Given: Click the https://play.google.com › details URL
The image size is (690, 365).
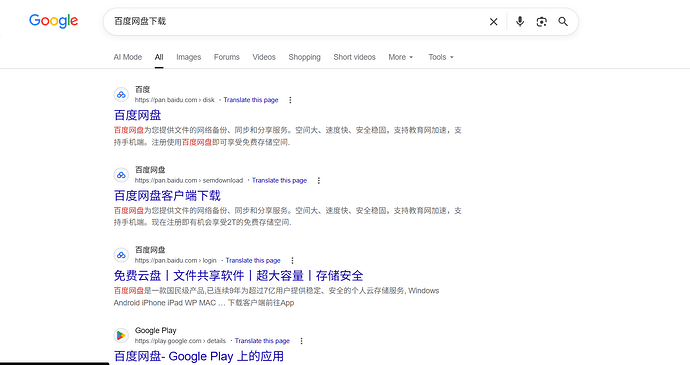Looking at the screenshot, I should 180,341.
